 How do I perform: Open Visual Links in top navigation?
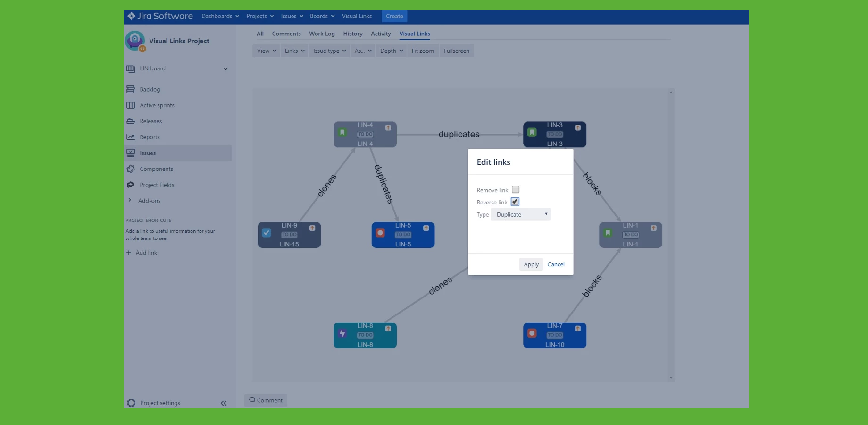click(x=357, y=16)
